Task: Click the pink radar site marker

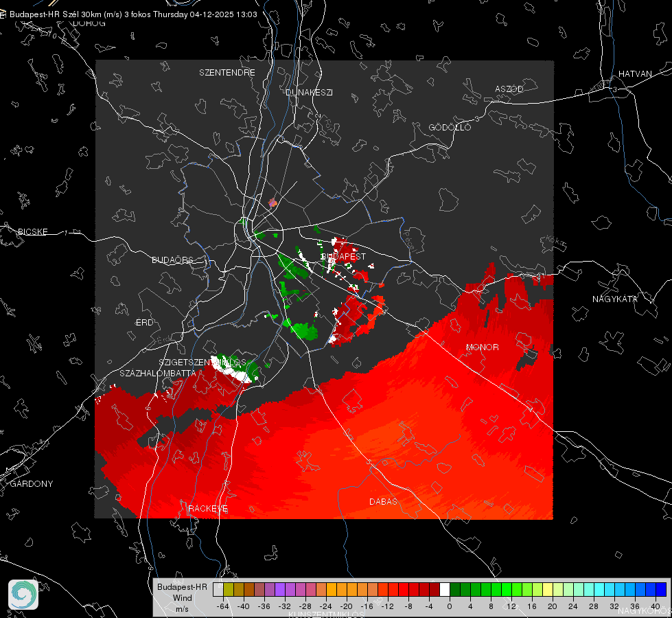Action: (273, 203)
